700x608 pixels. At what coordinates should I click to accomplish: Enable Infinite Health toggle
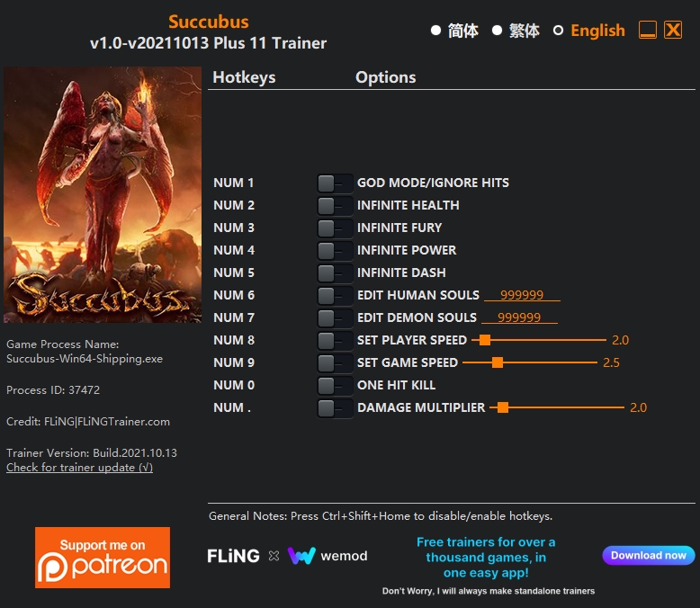pos(335,205)
